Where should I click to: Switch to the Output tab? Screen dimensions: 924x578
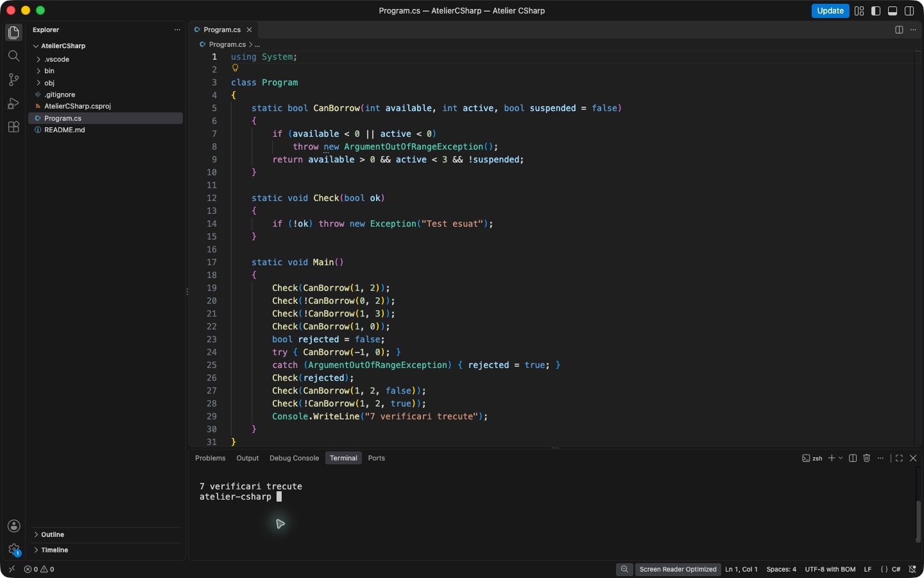tap(248, 458)
